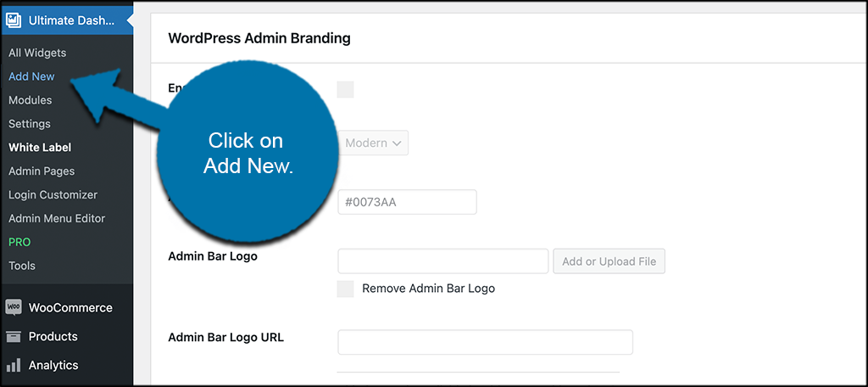Image resolution: width=868 pixels, height=387 pixels.
Task: Open Admin Pages submenu item
Action: (42, 171)
